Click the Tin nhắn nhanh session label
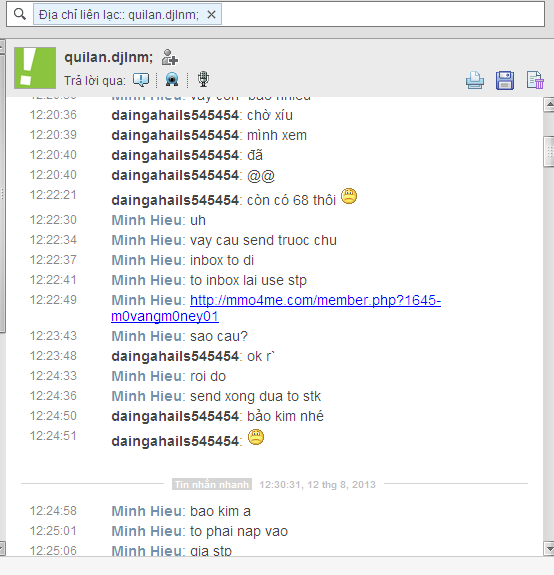Screen dimensions: 554x575 (x=212, y=484)
